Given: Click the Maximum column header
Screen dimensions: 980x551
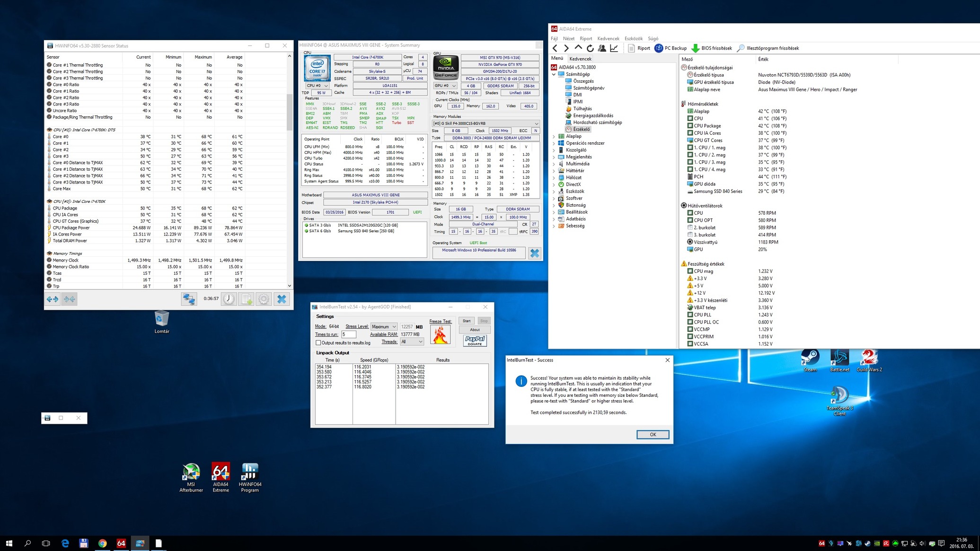Looking at the screenshot, I should [x=203, y=57].
